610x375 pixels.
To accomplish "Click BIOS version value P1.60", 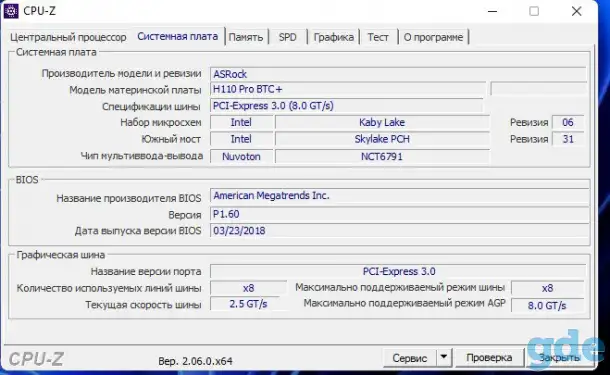I will coord(400,214).
